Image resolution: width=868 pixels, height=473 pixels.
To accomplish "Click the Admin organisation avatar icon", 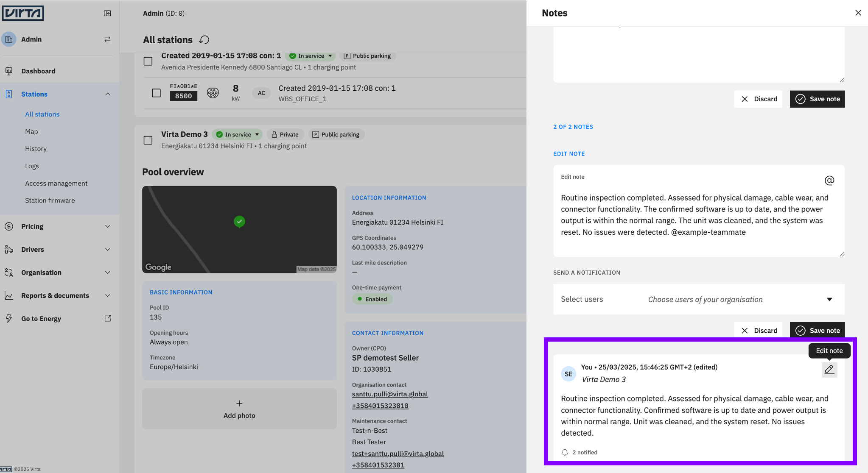I will point(9,39).
